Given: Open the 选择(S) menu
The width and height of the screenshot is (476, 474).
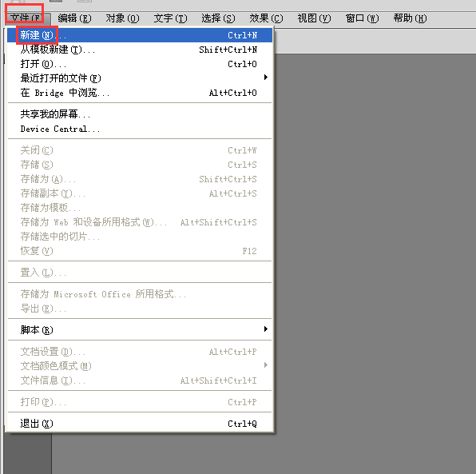Looking at the screenshot, I should [x=218, y=18].
